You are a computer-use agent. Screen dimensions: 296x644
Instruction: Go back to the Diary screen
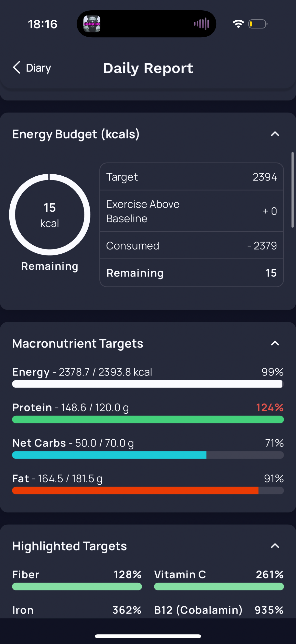tap(32, 68)
